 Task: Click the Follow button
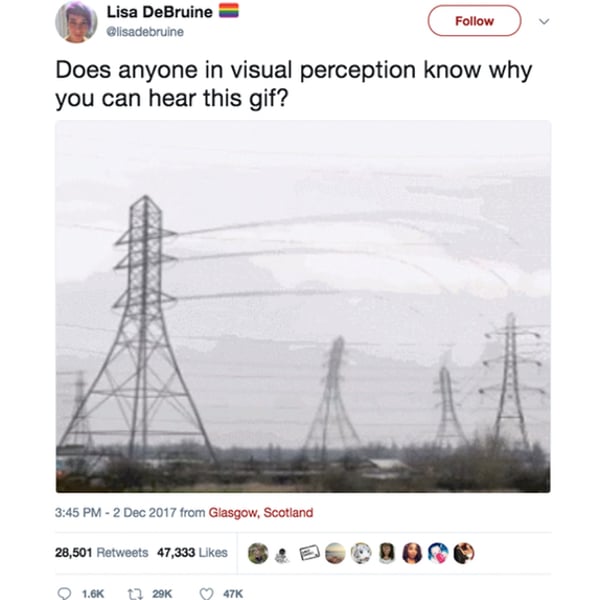pos(474,21)
